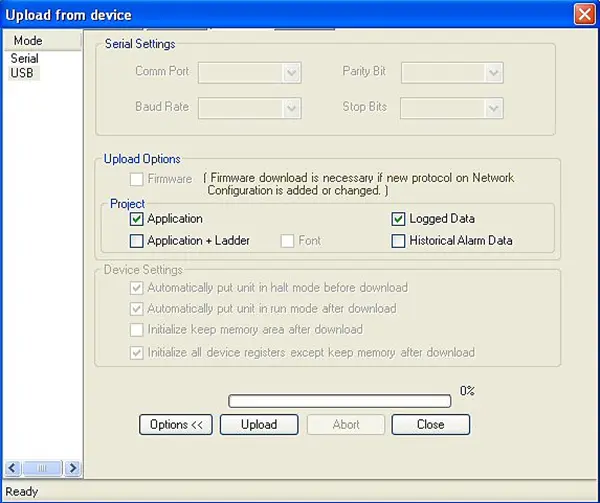Click the 0% progress label
The image size is (600, 503).
point(467,391)
